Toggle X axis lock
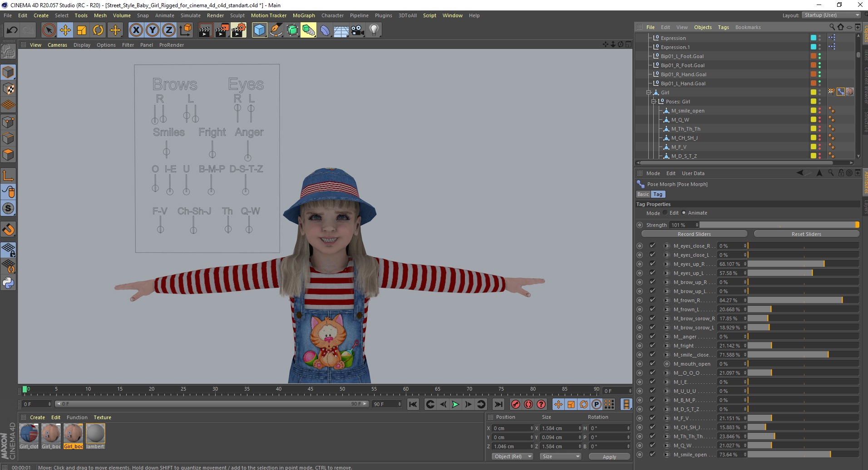 [136, 30]
